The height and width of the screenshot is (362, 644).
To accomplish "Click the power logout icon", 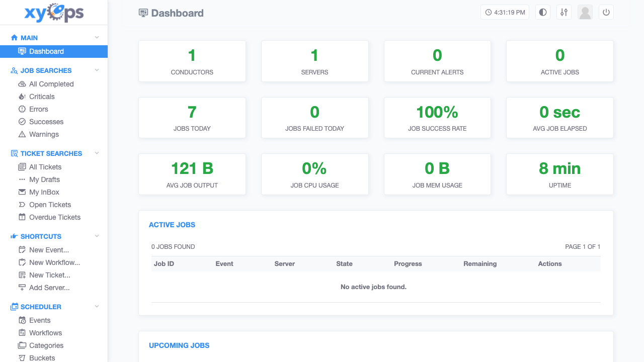I will [606, 13].
